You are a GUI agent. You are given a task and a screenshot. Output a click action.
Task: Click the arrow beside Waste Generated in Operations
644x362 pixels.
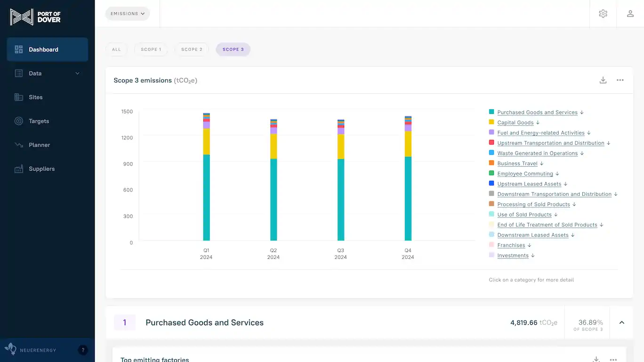coord(582,153)
